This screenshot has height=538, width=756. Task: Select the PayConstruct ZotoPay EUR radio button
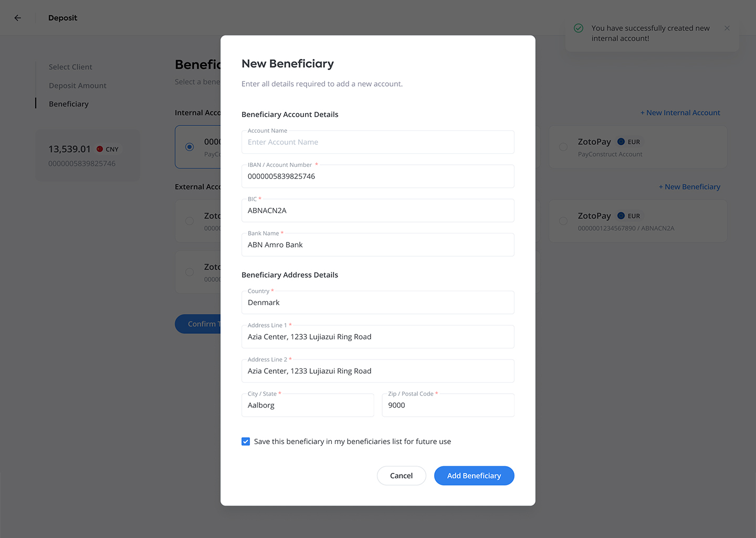(x=563, y=147)
